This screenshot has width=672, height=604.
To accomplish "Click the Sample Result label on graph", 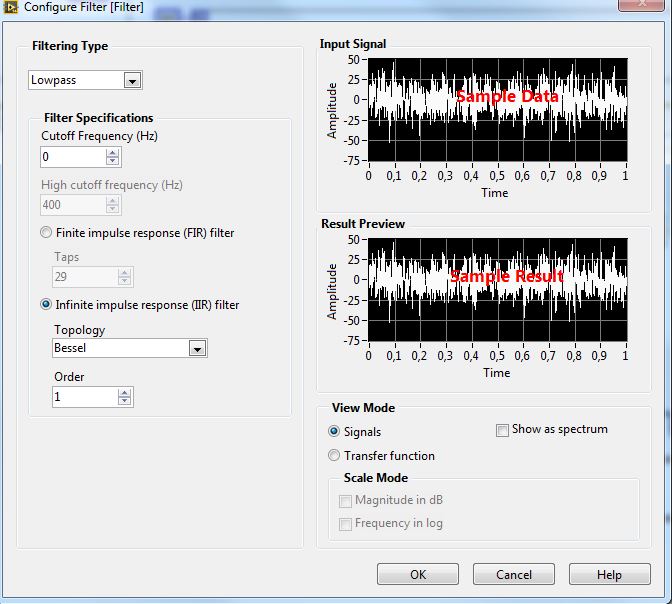I will pos(507,276).
